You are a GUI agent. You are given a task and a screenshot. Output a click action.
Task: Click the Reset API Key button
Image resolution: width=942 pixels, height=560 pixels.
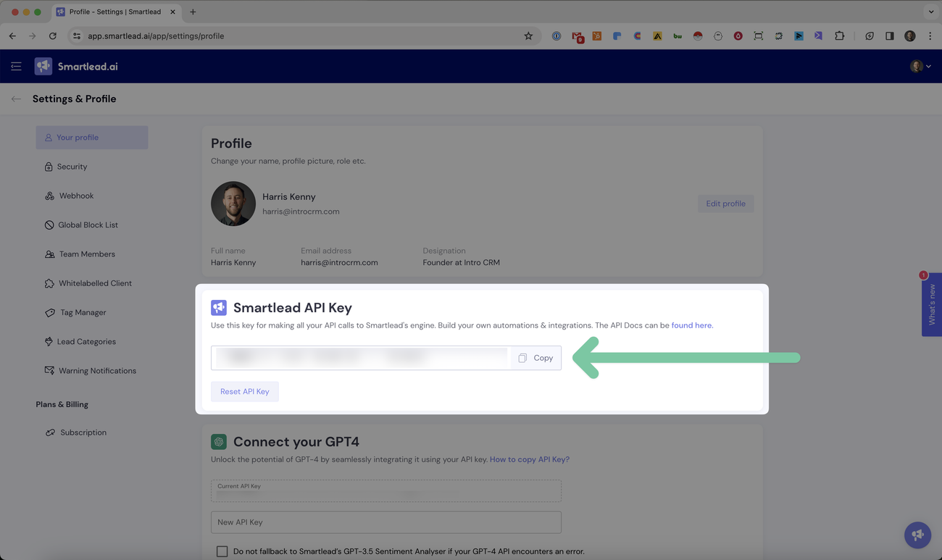click(x=244, y=391)
